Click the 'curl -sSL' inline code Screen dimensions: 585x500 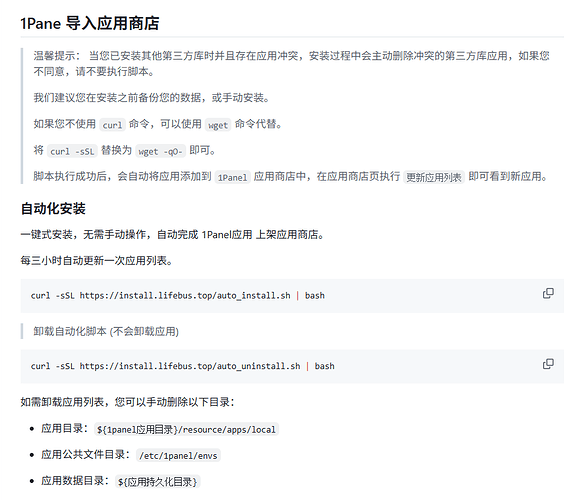pyautogui.click(x=72, y=151)
